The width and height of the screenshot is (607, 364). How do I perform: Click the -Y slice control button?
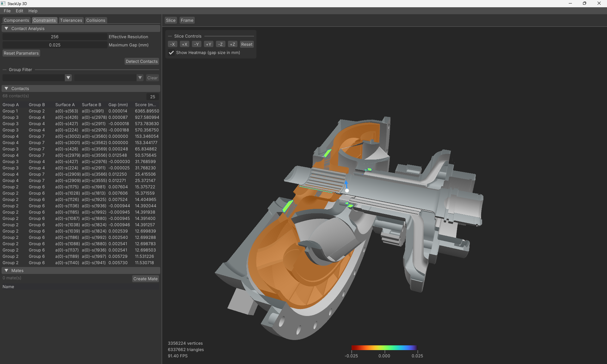tap(197, 44)
